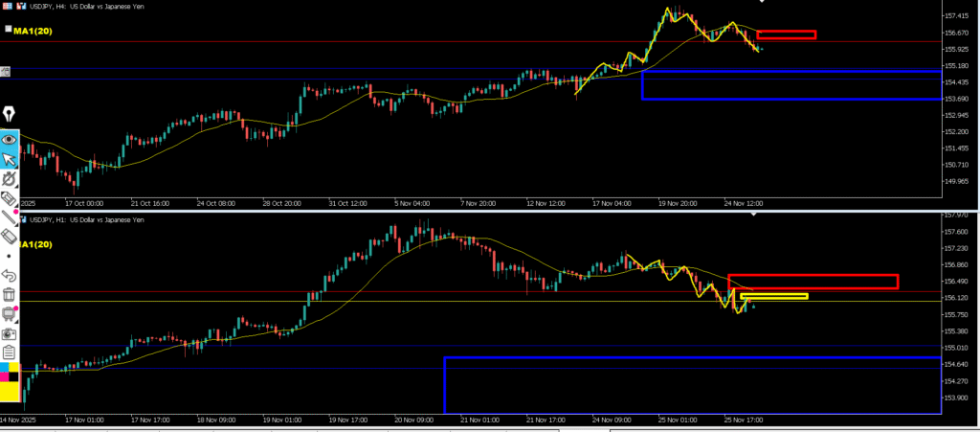
Task: Click the 'USDJPY, H1: US Dollar vs Japanese Yen' title
Action: click(85, 219)
